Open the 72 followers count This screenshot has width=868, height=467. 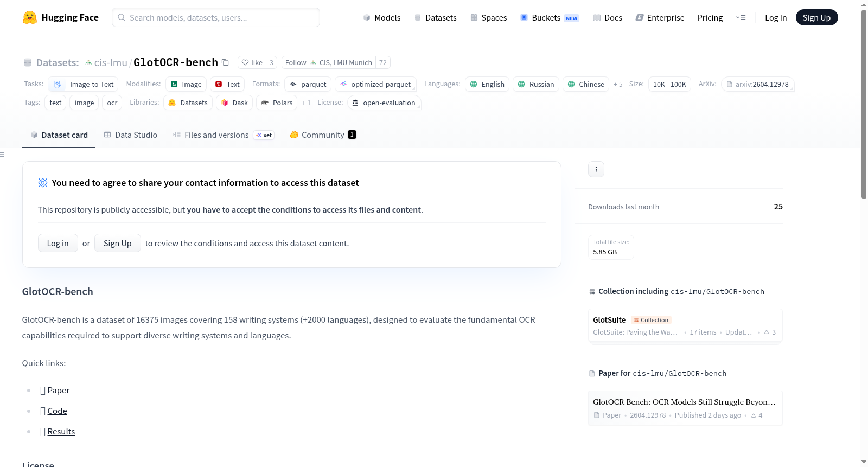point(383,62)
